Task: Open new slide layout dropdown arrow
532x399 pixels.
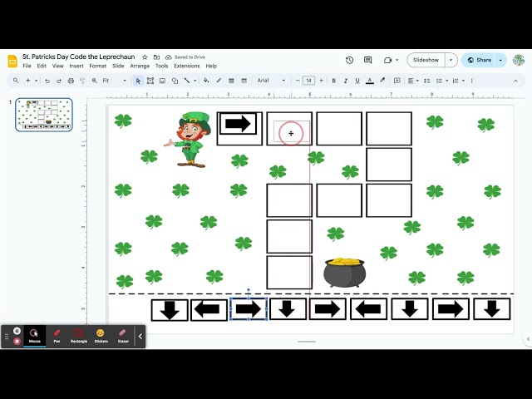Action: 36,81
